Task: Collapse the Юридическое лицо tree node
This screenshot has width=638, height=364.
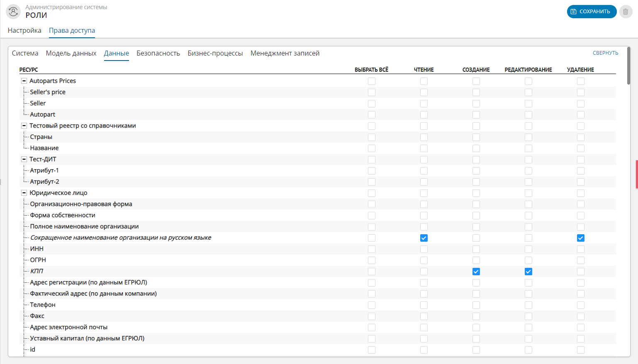Action: (24, 193)
